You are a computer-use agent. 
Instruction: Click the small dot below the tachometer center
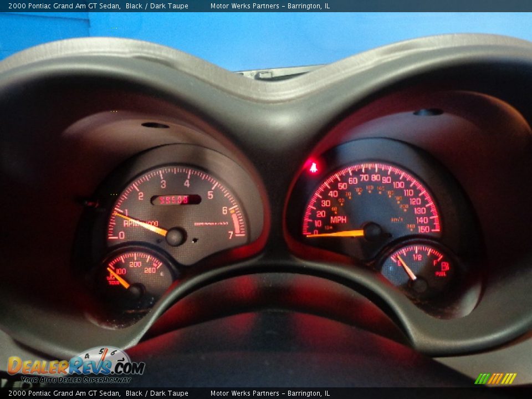196,241
